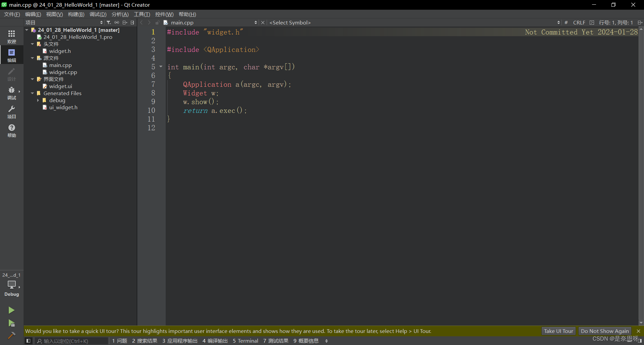Open the kit selector monitor icon
Image resolution: width=644 pixels, height=345 pixels.
point(12,284)
